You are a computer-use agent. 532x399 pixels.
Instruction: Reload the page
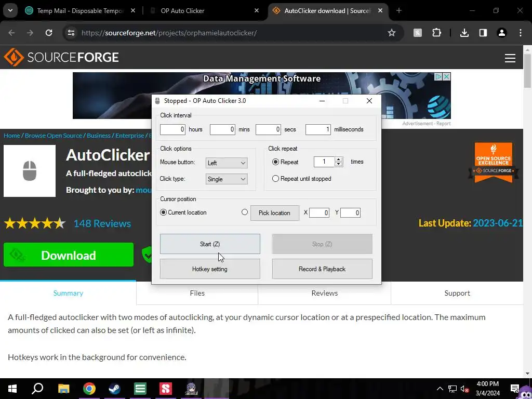49,33
